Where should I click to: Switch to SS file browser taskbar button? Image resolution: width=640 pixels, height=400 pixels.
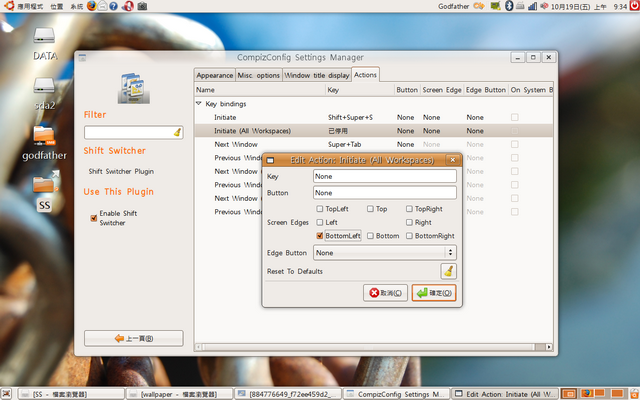pos(71,394)
